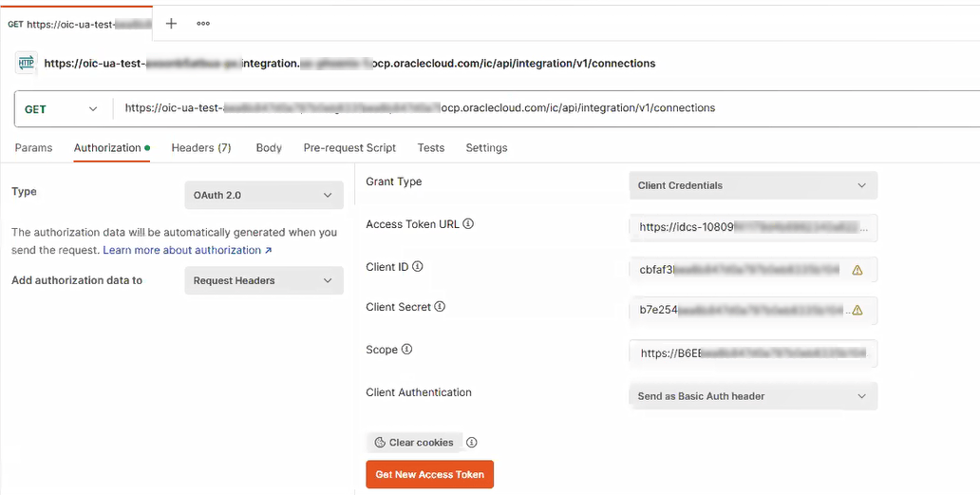Open the Pre-request Script tab
Image resolution: width=980 pixels, height=495 pixels.
[x=349, y=148]
